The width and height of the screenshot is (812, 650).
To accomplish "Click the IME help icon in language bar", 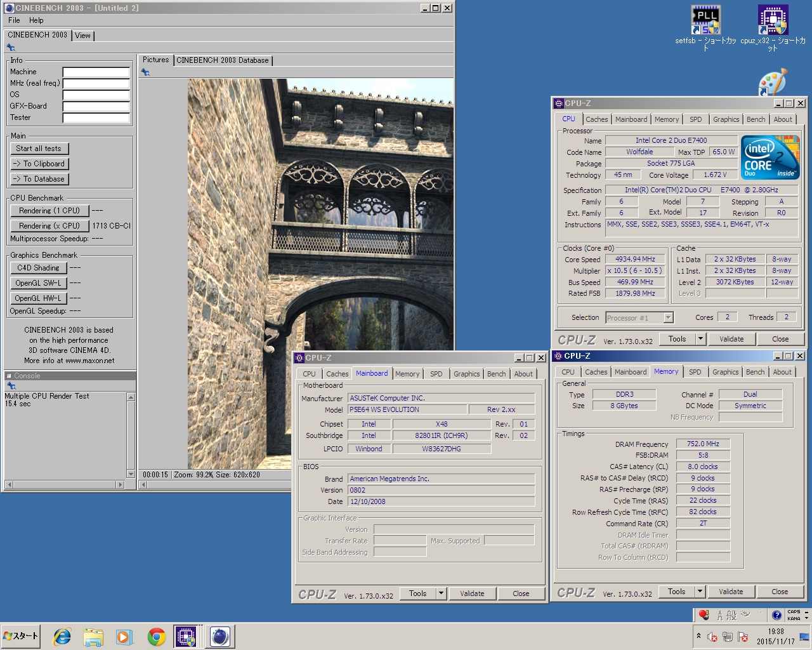I will [x=776, y=614].
